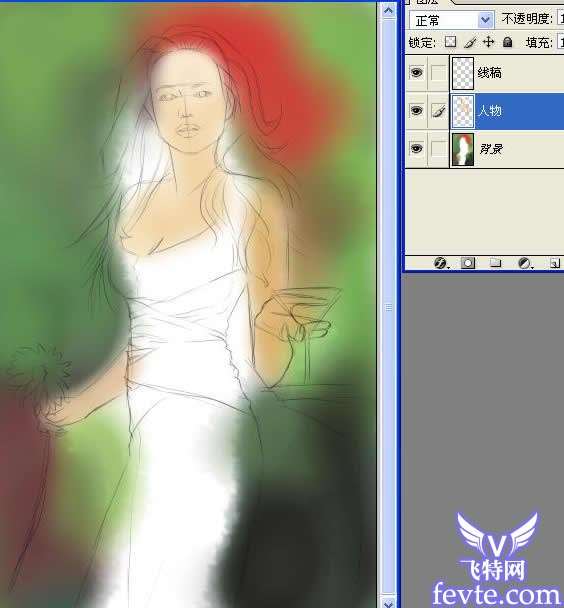564x608 pixels.
Task: Click the create new group folder icon
Action: (x=495, y=263)
